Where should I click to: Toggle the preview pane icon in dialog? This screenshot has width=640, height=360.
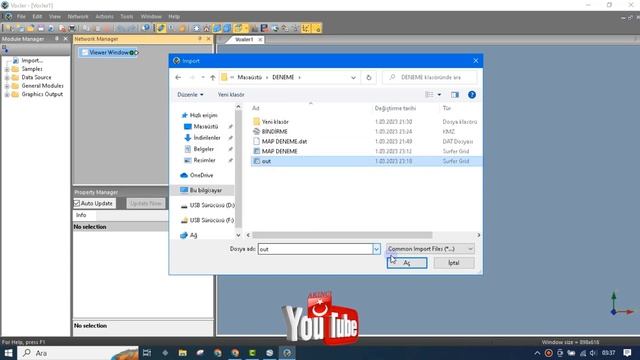click(x=455, y=95)
